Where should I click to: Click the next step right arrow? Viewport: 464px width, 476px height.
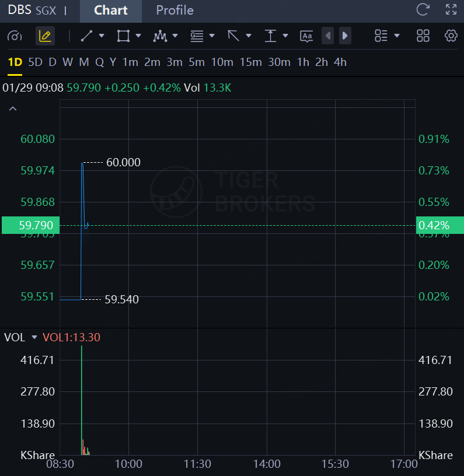click(x=345, y=36)
